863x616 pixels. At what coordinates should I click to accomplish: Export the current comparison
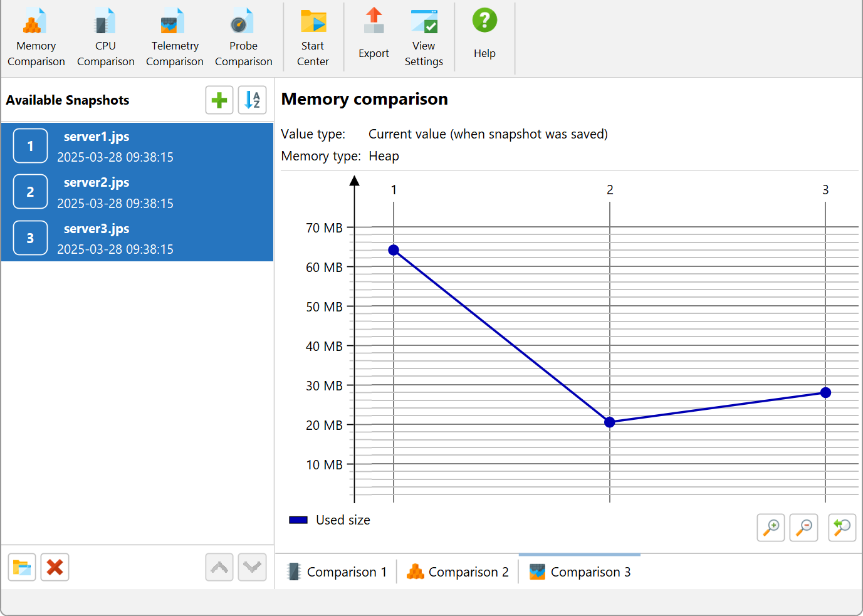click(374, 38)
